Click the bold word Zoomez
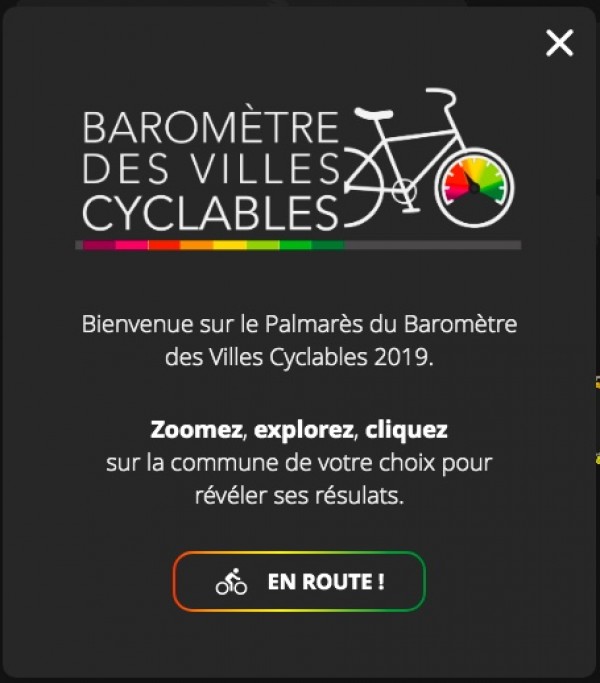This screenshot has width=600, height=683. point(196,429)
